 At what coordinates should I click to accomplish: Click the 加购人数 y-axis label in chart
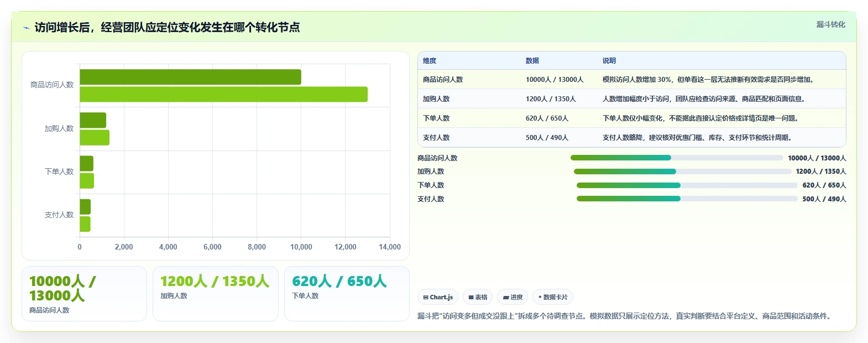tap(59, 128)
